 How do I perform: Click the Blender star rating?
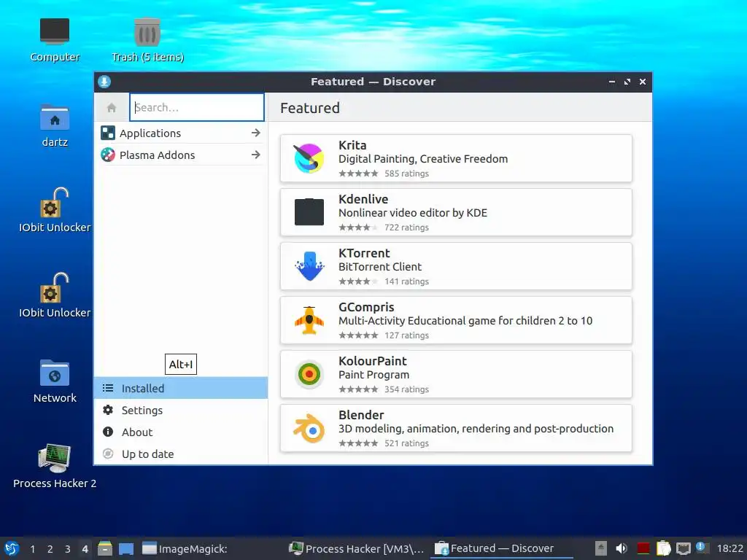click(359, 443)
